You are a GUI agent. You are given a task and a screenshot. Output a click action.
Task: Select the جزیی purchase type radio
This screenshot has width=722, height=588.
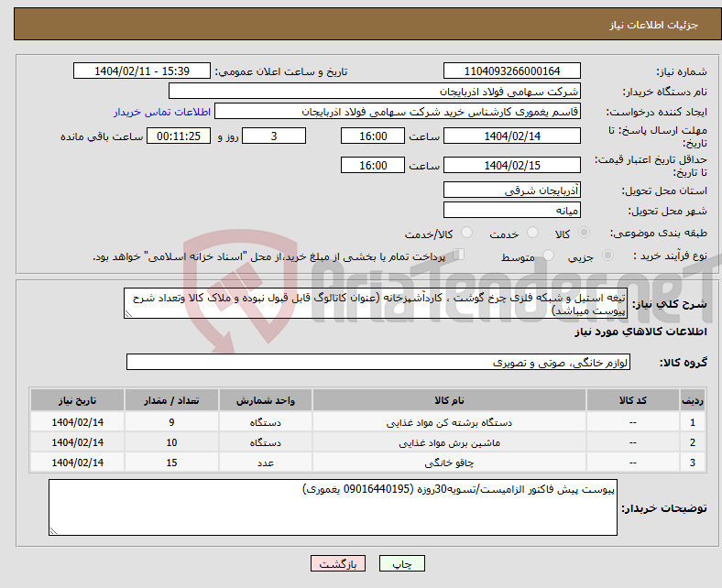[607, 256]
